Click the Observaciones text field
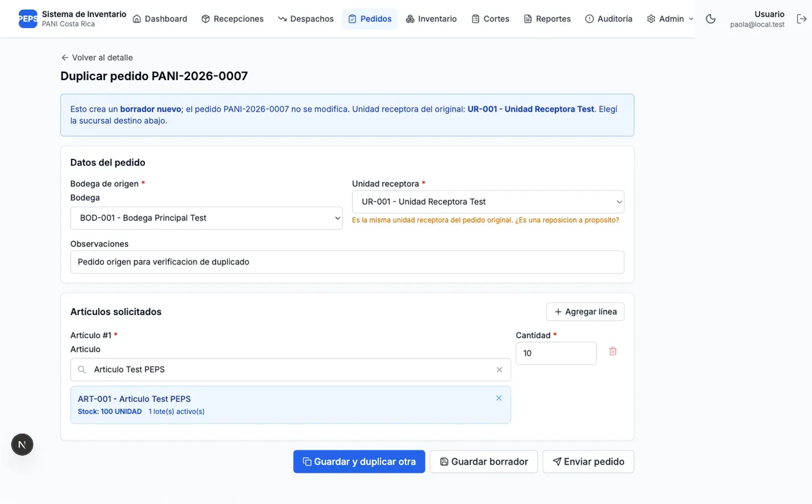The width and height of the screenshot is (812, 504). coord(347,262)
